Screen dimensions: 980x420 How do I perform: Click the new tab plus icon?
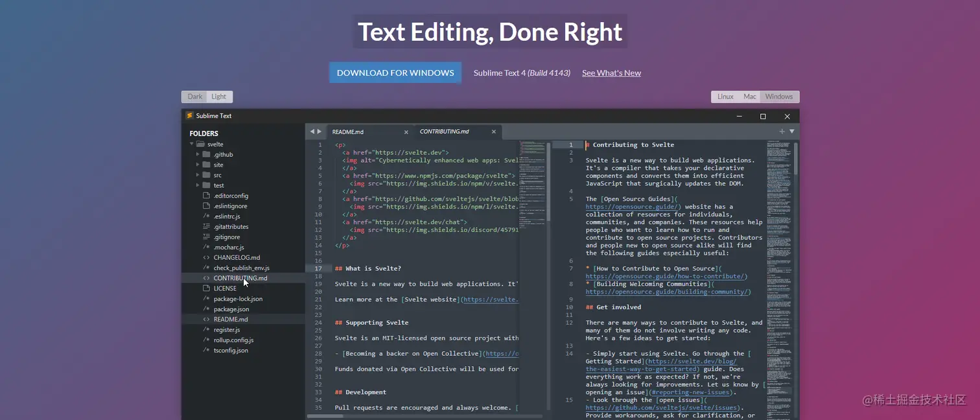click(782, 132)
